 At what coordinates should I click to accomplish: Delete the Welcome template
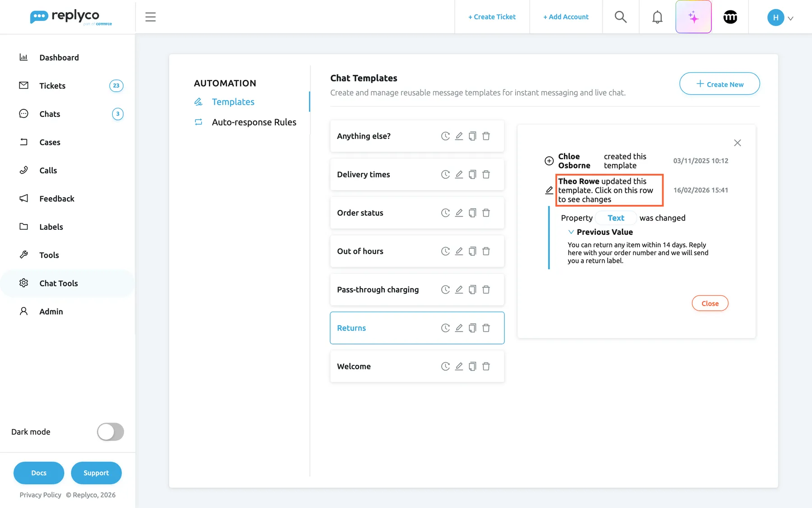coord(486,366)
